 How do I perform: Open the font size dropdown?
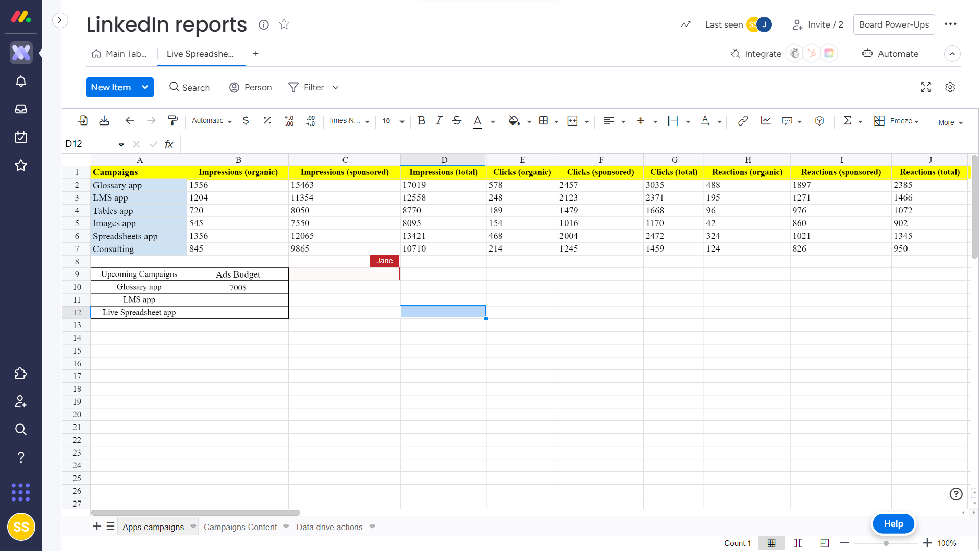pos(402,121)
